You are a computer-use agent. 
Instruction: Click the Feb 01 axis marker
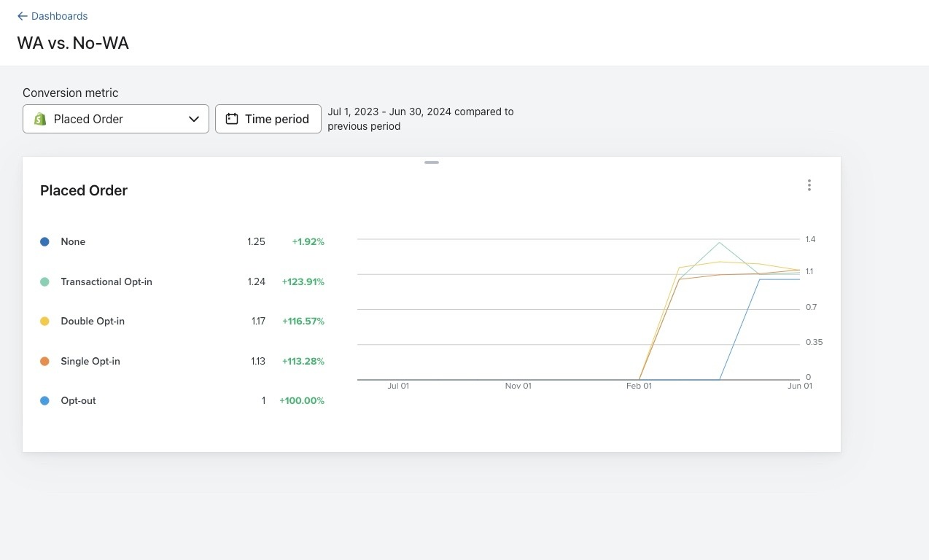639,386
